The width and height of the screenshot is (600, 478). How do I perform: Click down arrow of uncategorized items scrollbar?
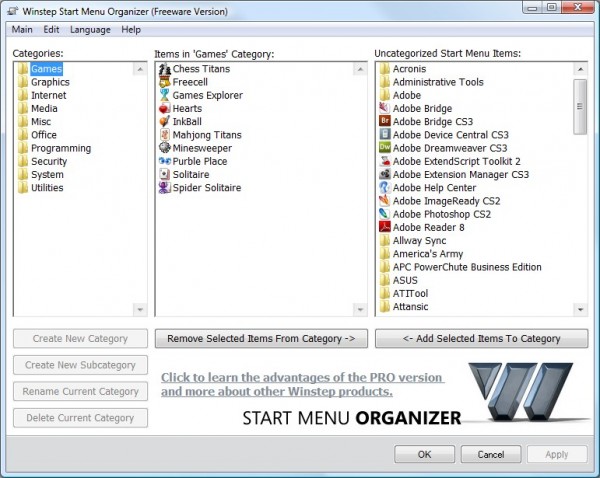(x=580, y=310)
